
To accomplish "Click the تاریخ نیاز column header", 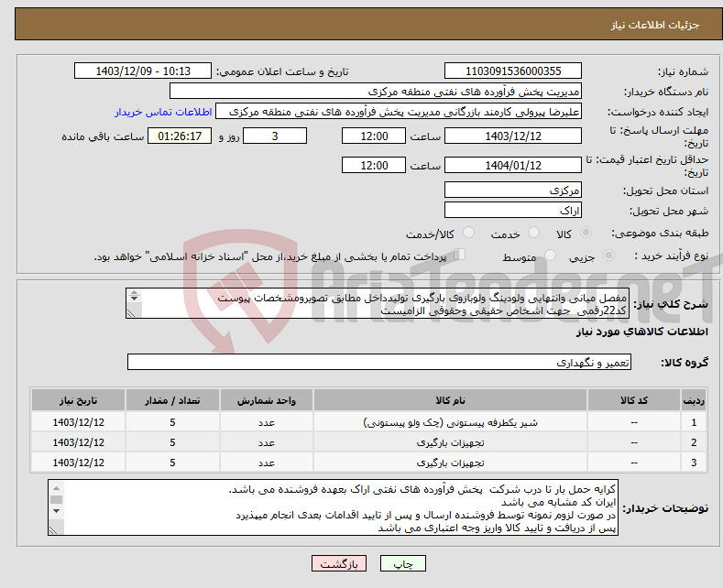I will 78,400.
